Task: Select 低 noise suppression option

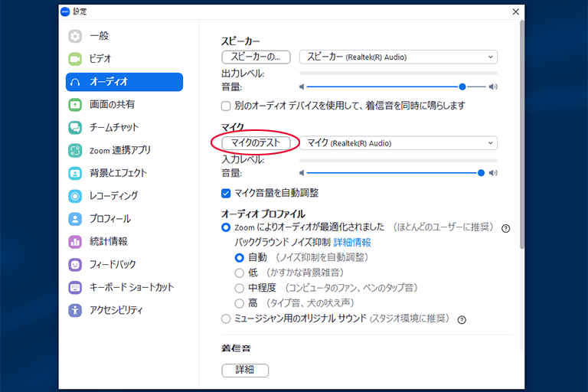Action: 239,273
